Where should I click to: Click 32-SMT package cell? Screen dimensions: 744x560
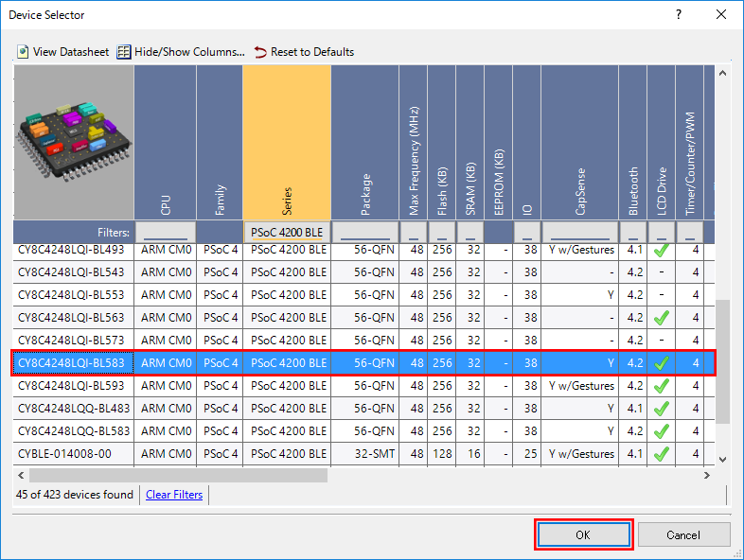point(364,454)
